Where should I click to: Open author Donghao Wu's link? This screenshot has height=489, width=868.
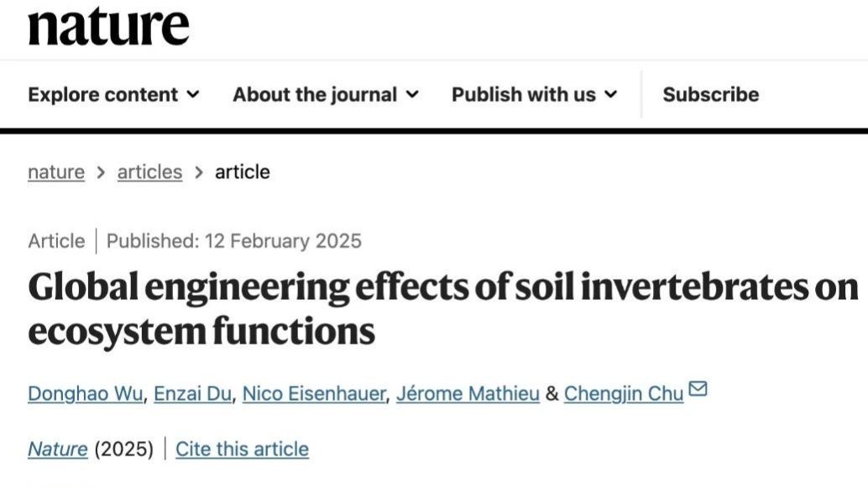pyautogui.click(x=85, y=393)
